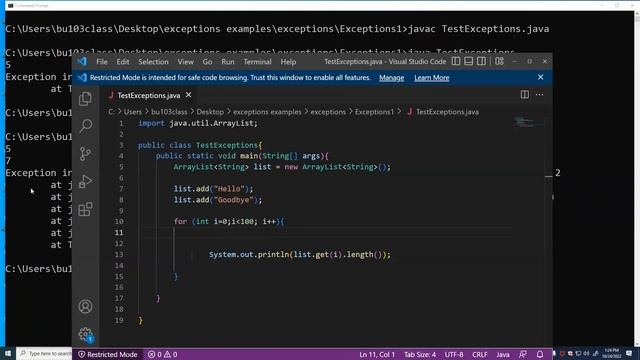Click the taskbar search box
Screen dimensions: 640x360
(x=44, y=353)
